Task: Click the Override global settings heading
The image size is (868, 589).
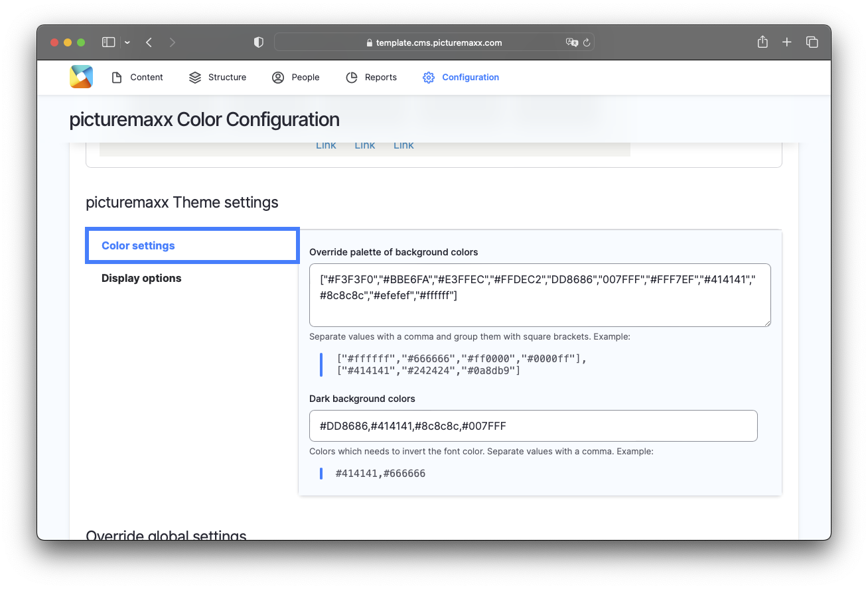Action: coord(166,536)
